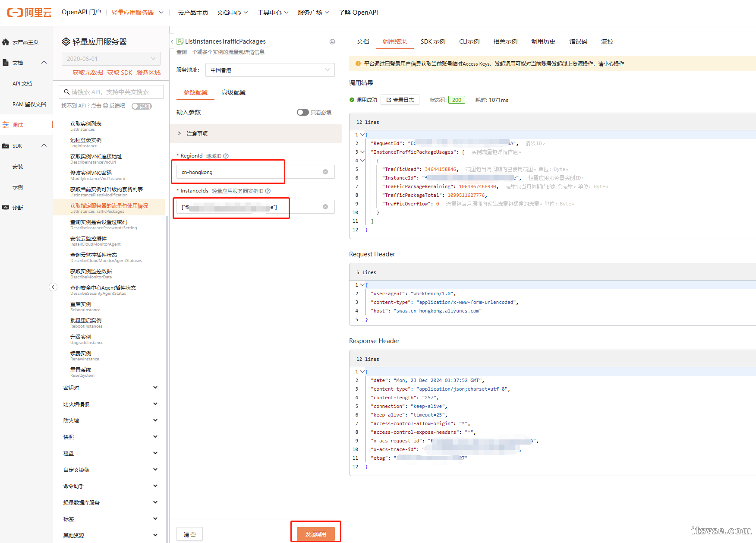756x543 pixels.
Task: Fold Request Header JSON at line 1
Action: tap(362, 285)
